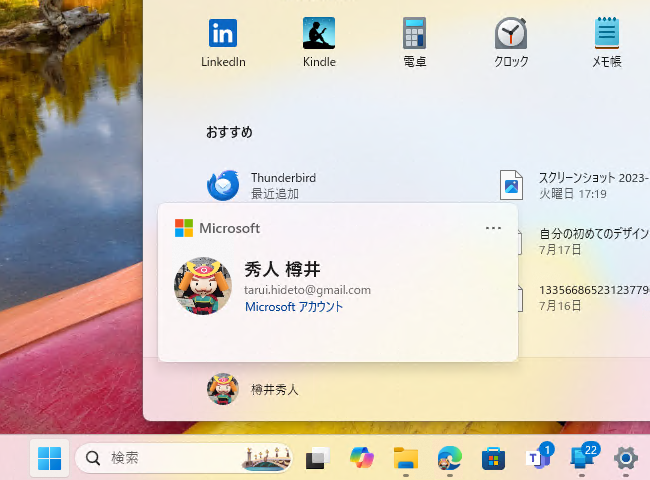Screen dimensions: 650x480
Task: Click the おすすめ section heading
Action: pyautogui.click(x=229, y=132)
